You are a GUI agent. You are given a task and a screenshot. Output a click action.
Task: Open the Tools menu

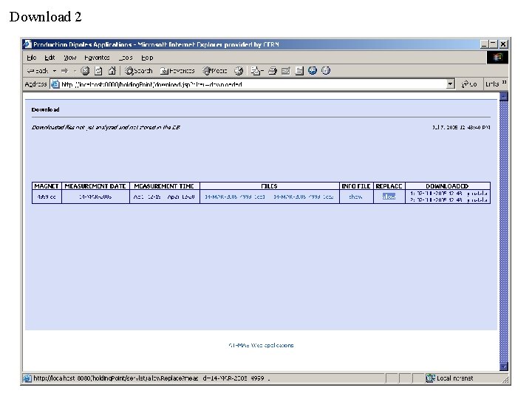(x=126, y=58)
